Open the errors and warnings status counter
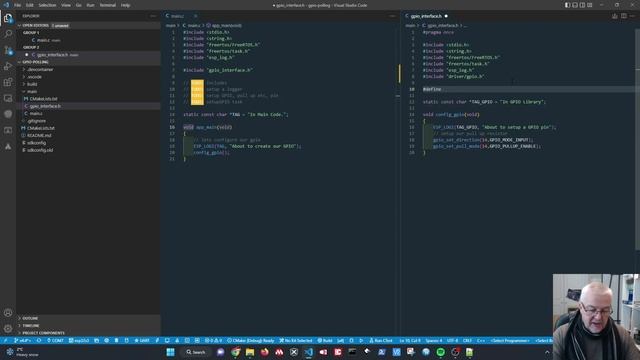Viewport: 640px width, 360px height. 213,340
